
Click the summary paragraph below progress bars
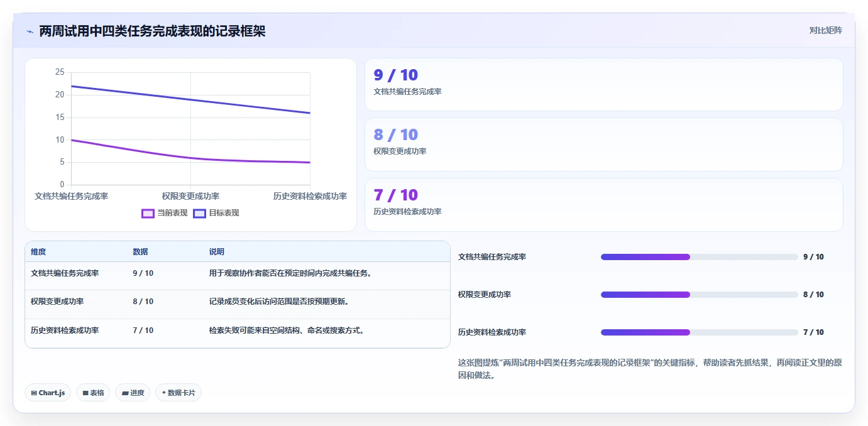click(x=650, y=369)
